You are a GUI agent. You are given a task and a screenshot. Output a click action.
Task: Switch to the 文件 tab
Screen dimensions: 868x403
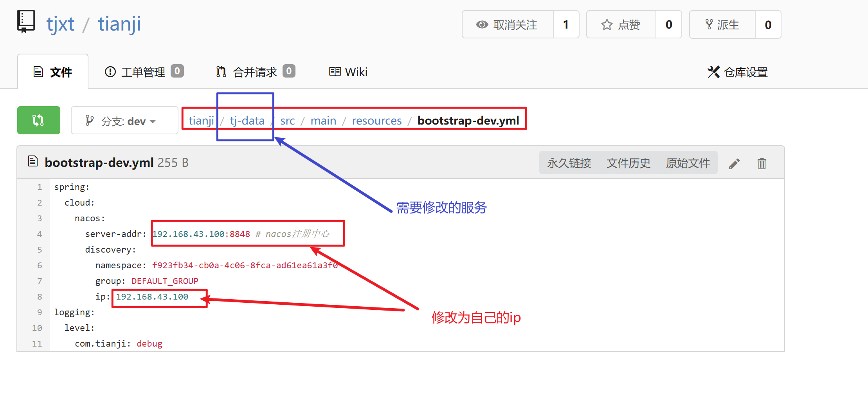coord(53,72)
